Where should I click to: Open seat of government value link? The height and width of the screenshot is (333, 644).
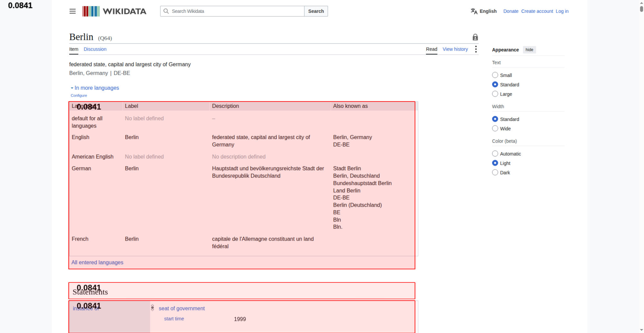click(x=182, y=309)
